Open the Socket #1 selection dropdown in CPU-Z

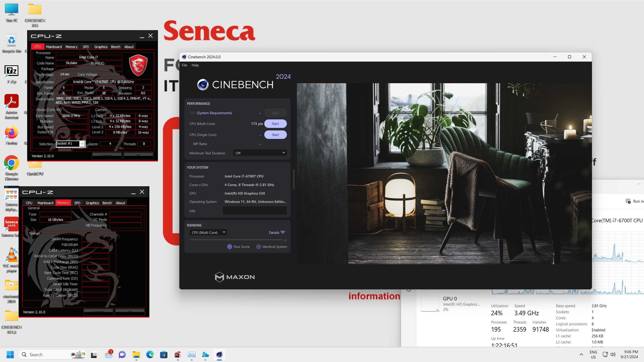70,144
